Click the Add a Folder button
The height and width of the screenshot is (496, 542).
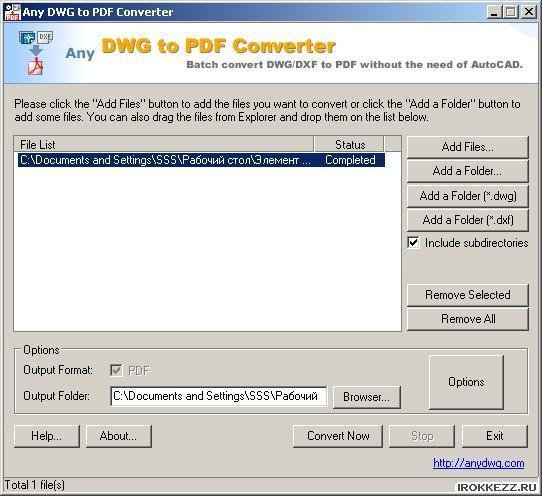(x=468, y=171)
